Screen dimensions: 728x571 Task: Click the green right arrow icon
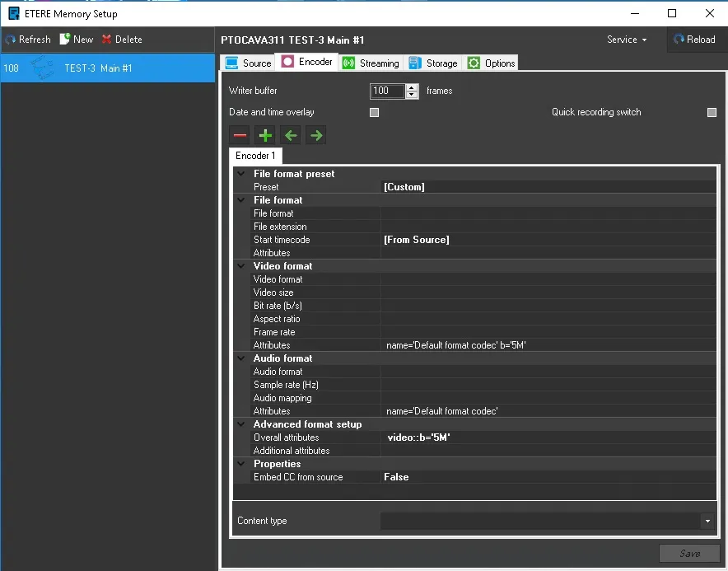(x=316, y=135)
